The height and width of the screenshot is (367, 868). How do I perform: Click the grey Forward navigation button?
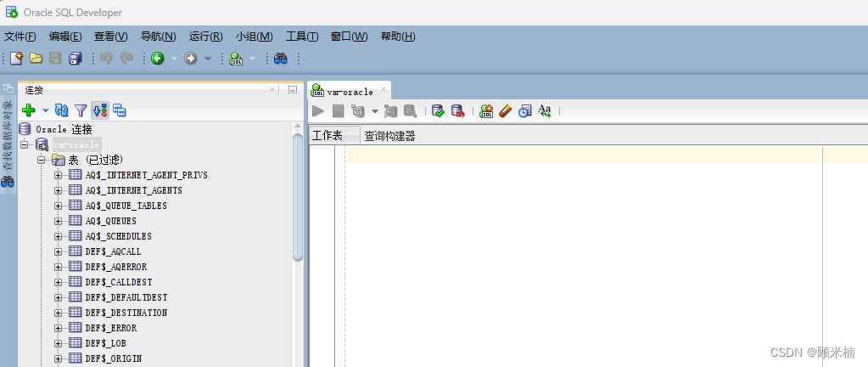(191, 59)
